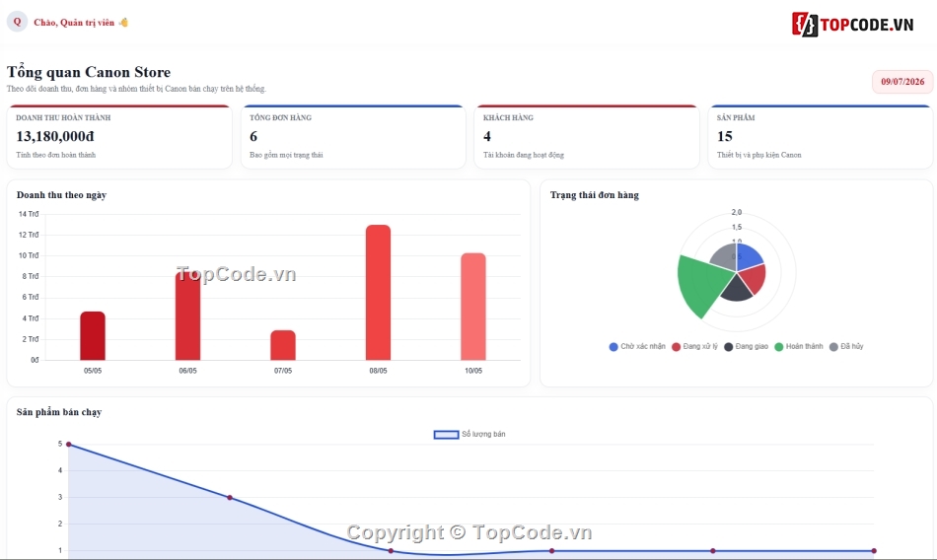The height and width of the screenshot is (560, 937).
Task: Click the 'Sản phẩm bán chạy' title
Action: (x=59, y=412)
